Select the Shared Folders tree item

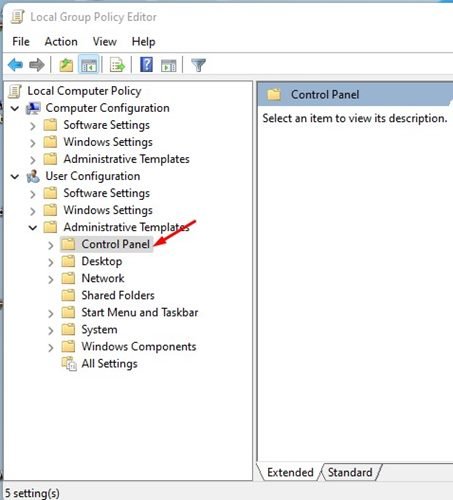click(118, 295)
